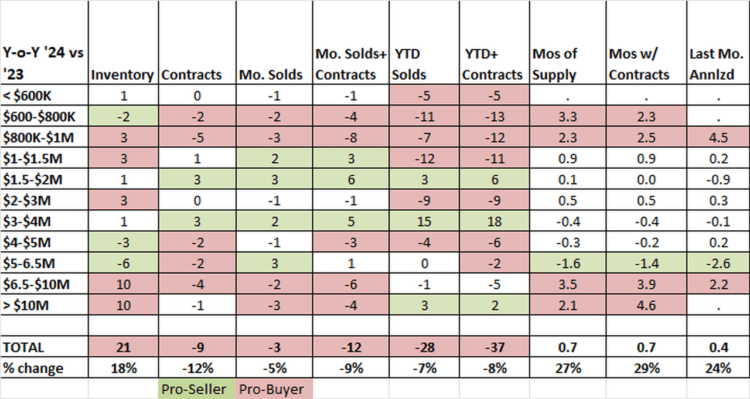Click the 18% Inventory change cell
This screenshot has width=750, height=399.
pos(123,368)
